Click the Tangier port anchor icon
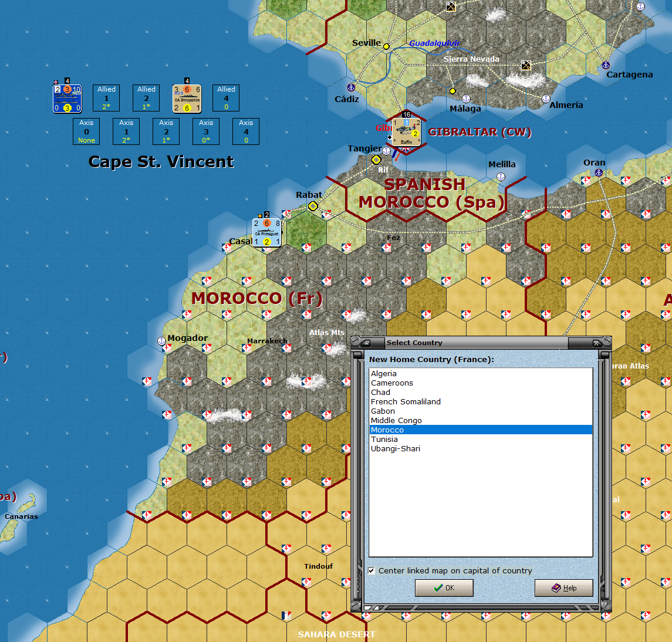The height and width of the screenshot is (642, 672). [x=387, y=151]
